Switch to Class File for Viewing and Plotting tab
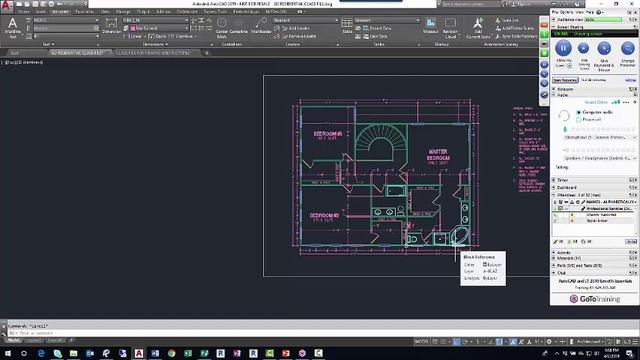This screenshot has height=360, width=640. tap(153, 53)
